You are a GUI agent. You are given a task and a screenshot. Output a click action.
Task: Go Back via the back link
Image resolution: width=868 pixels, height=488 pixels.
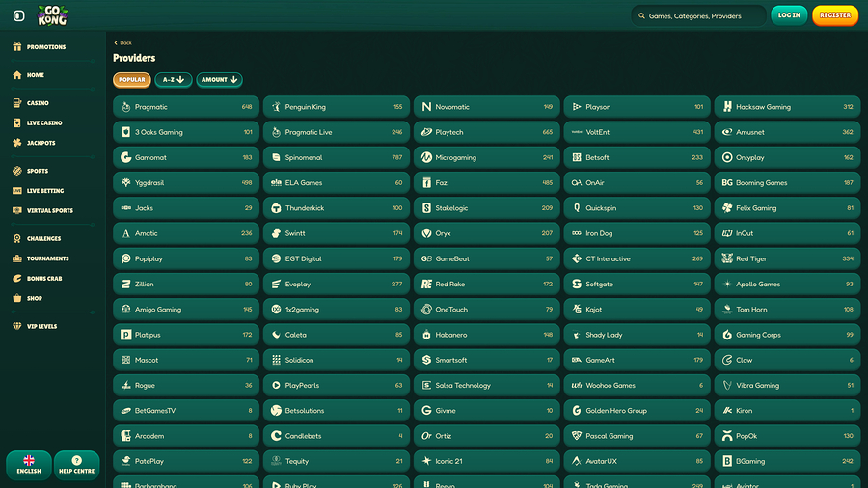122,42
